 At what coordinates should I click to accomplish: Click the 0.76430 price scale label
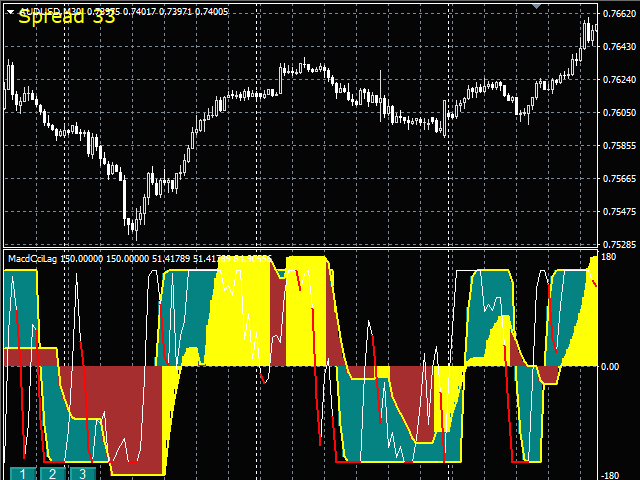[620, 47]
